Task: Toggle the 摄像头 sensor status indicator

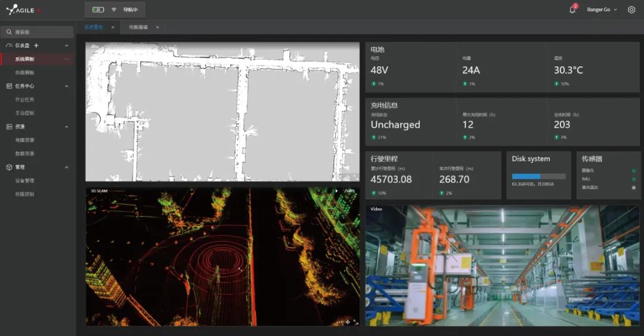Action: (633, 171)
